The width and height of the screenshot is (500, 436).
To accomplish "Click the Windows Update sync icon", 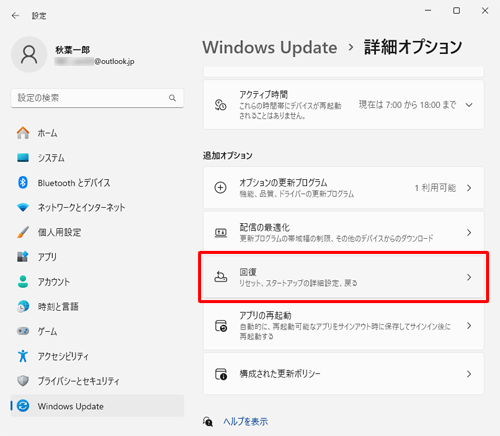I will [x=23, y=406].
